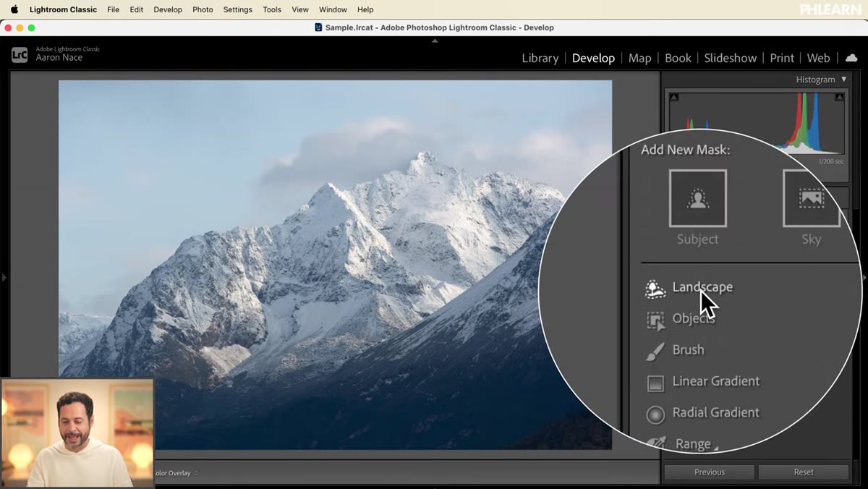This screenshot has width=868, height=489.
Task: Open the Settings menu
Action: pos(237,9)
